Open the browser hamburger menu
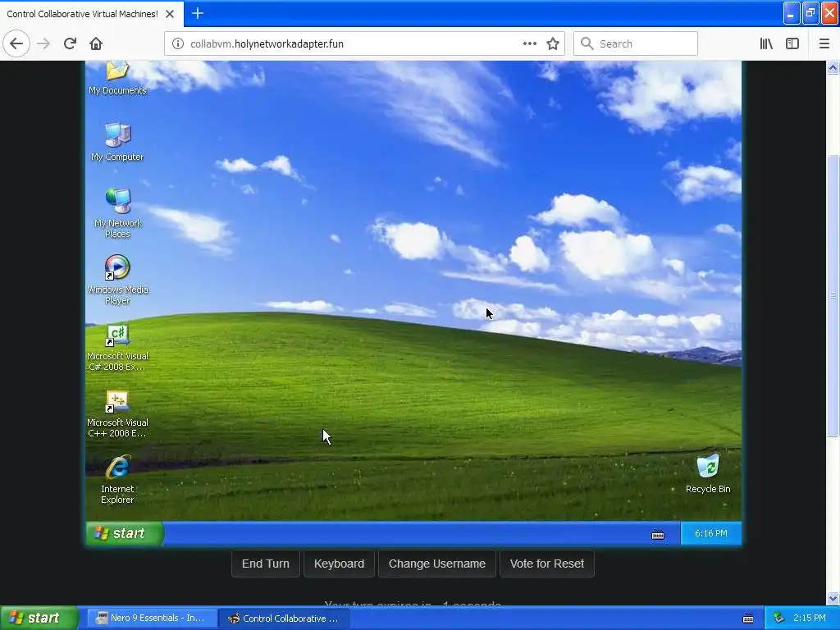This screenshot has height=630, width=840. (824, 43)
